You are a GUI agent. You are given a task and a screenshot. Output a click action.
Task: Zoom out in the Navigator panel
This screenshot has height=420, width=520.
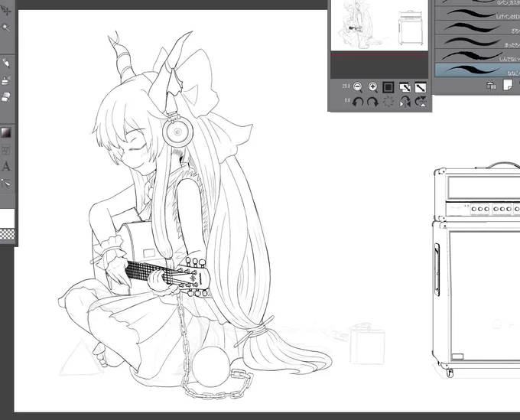coord(358,87)
